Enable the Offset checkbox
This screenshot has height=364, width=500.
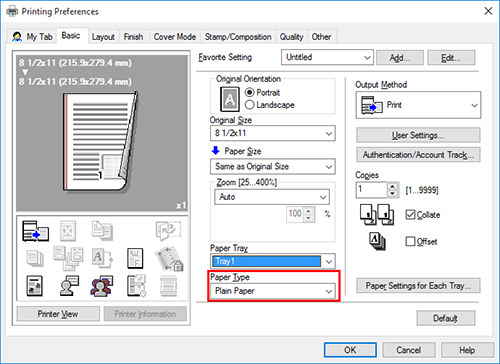coord(410,241)
